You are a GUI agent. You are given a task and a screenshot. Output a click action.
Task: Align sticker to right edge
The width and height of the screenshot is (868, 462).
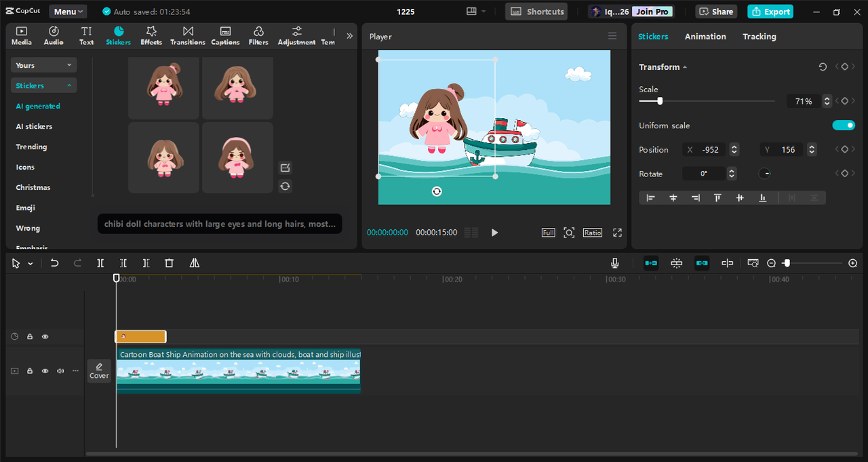point(696,197)
